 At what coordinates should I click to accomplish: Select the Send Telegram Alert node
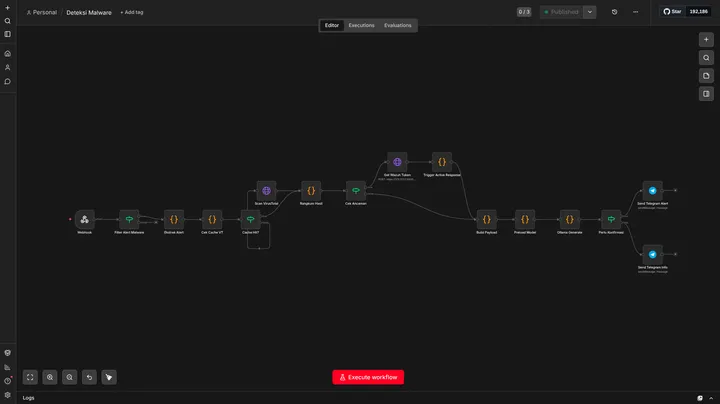point(652,191)
